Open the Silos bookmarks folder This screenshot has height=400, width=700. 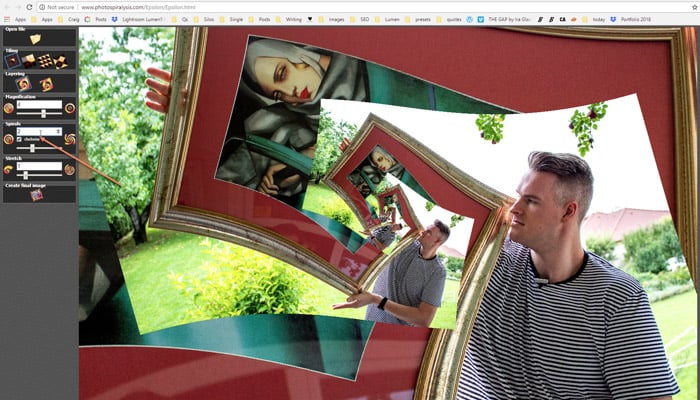[203, 20]
